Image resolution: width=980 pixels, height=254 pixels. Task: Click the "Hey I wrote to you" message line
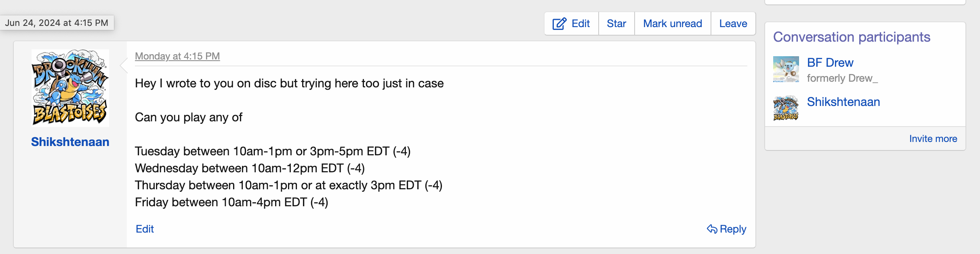[x=289, y=83]
